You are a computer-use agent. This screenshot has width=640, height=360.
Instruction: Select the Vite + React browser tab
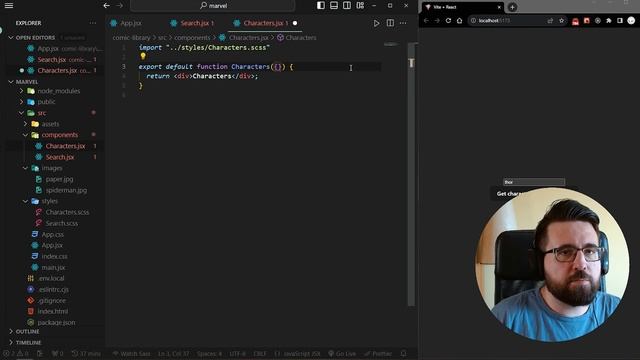tap(461, 7)
